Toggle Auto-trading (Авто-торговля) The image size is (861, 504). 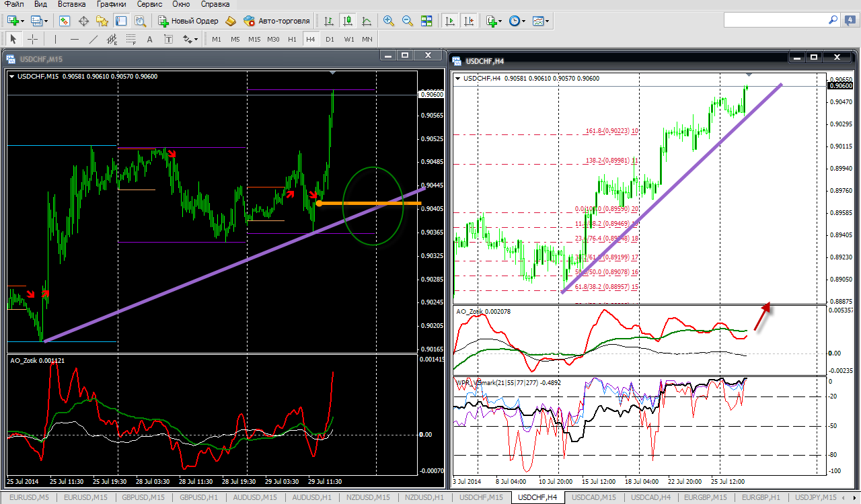coord(277,21)
